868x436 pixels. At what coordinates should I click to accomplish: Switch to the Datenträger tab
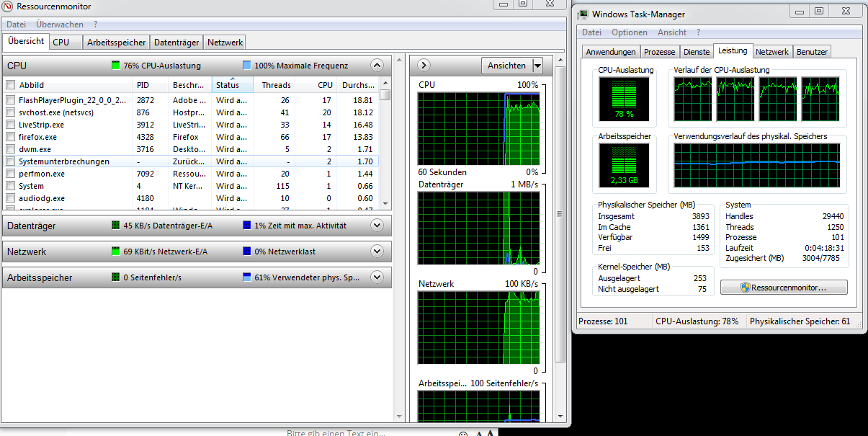176,43
